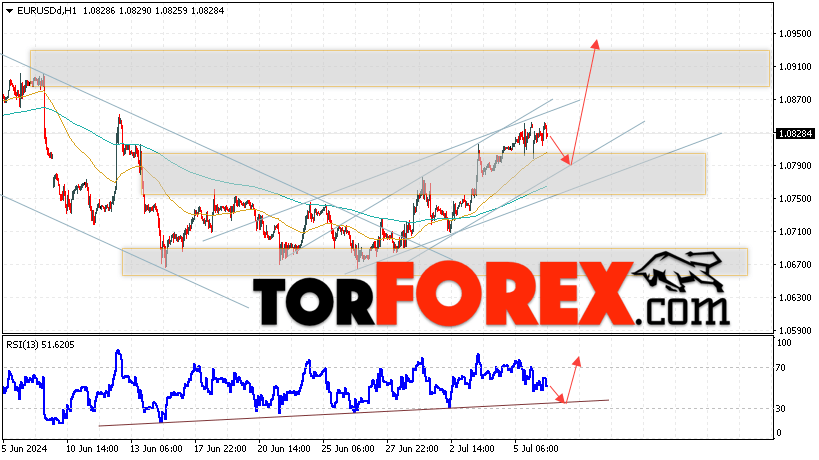Click the 20 Jun 14:00 time label
Screen dimensions: 819x460
(284, 449)
